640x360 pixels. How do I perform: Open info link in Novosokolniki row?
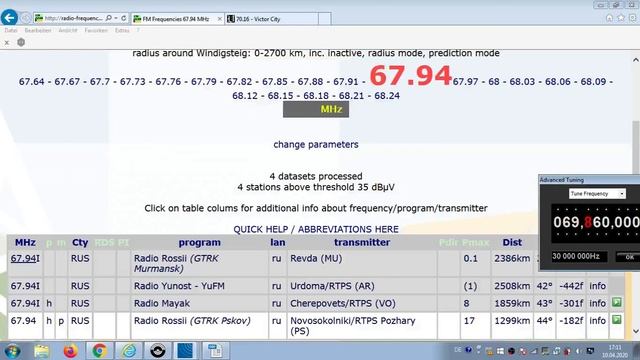597,321
